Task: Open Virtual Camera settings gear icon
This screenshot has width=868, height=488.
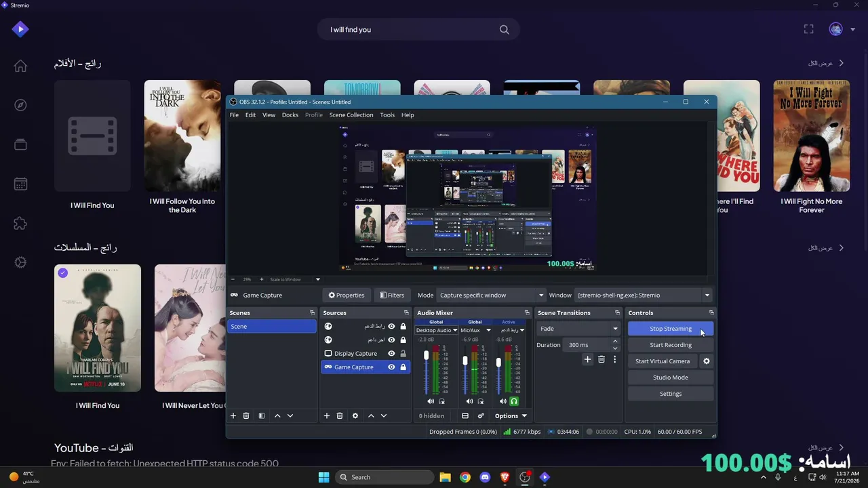Action: pyautogui.click(x=707, y=361)
